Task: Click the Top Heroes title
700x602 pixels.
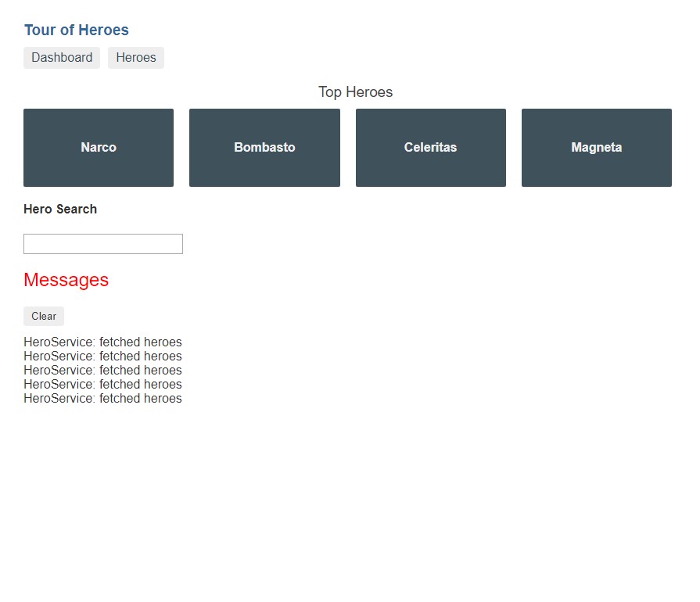Action: 355,91
